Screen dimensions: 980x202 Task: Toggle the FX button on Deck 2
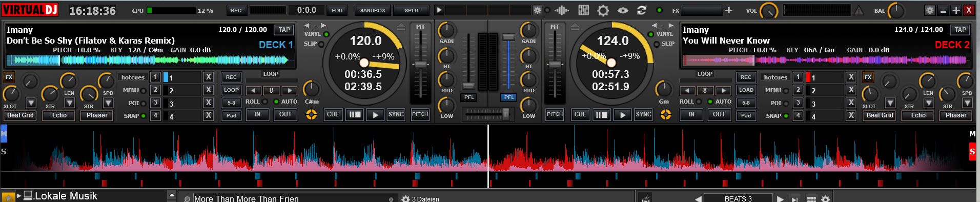[868, 77]
